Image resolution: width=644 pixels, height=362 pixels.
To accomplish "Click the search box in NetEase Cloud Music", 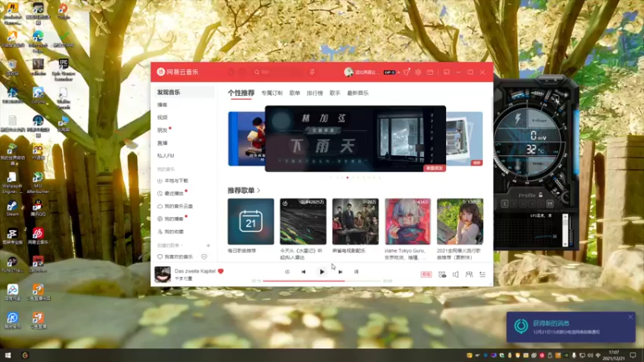I will point(279,72).
